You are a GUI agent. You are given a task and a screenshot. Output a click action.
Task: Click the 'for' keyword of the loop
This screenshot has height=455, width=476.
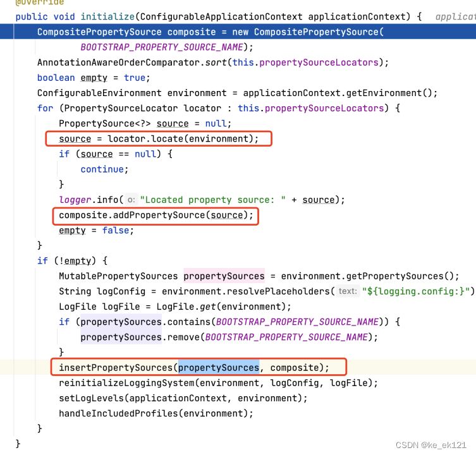[46, 108]
